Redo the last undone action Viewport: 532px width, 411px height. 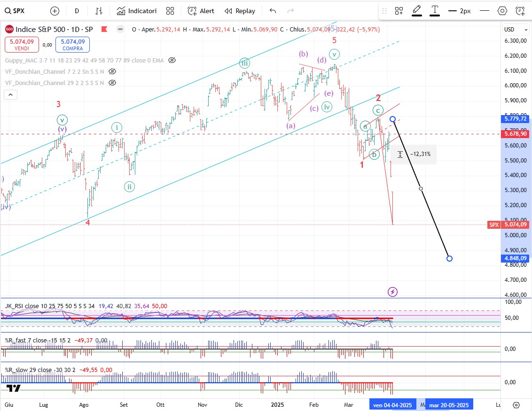click(290, 11)
